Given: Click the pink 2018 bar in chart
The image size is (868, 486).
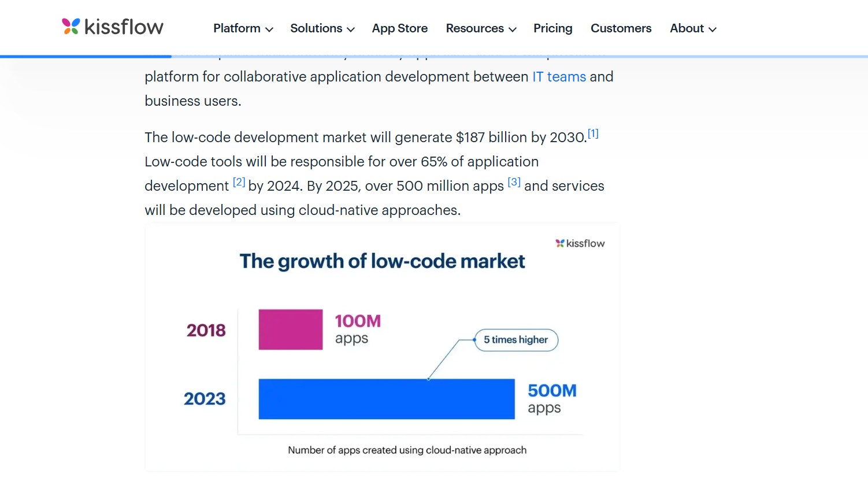Looking at the screenshot, I should point(290,329).
